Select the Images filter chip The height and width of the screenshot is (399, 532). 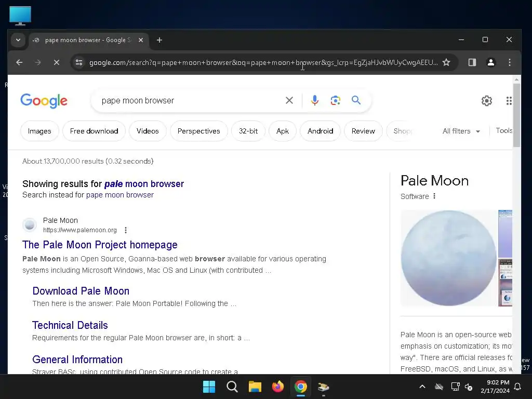(x=39, y=131)
